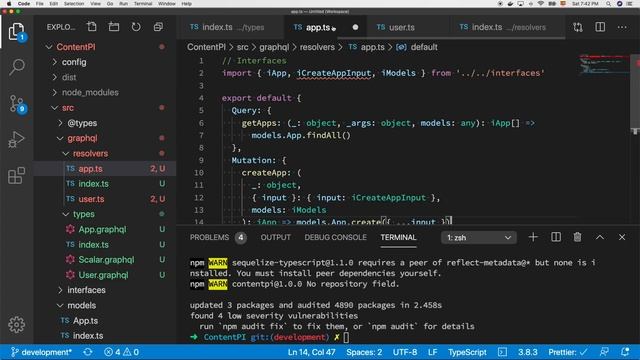This screenshot has width=640, height=360.
Task: Expand the interfaces folder
Action: click(x=86, y=290)
